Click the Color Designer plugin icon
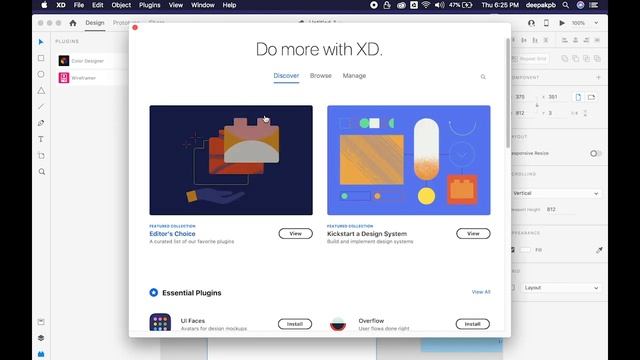The width and height of the screenshot is (640, 360). (64, 61)
